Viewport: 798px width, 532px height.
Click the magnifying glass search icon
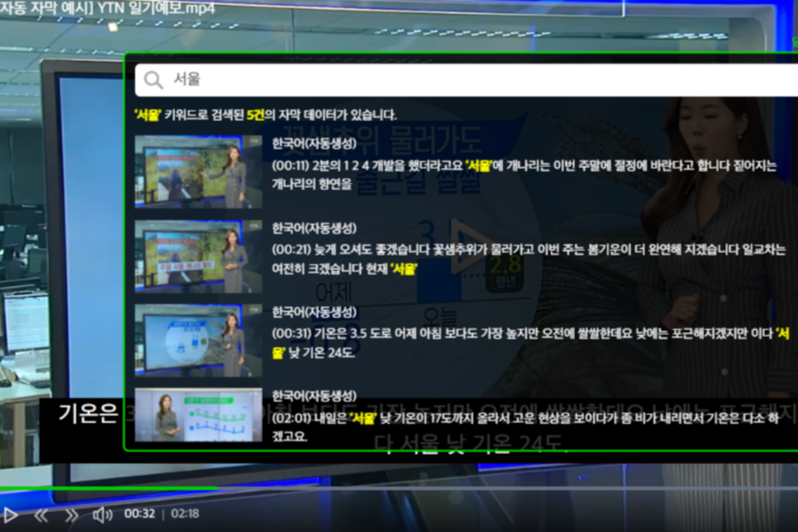coord(154,80)
